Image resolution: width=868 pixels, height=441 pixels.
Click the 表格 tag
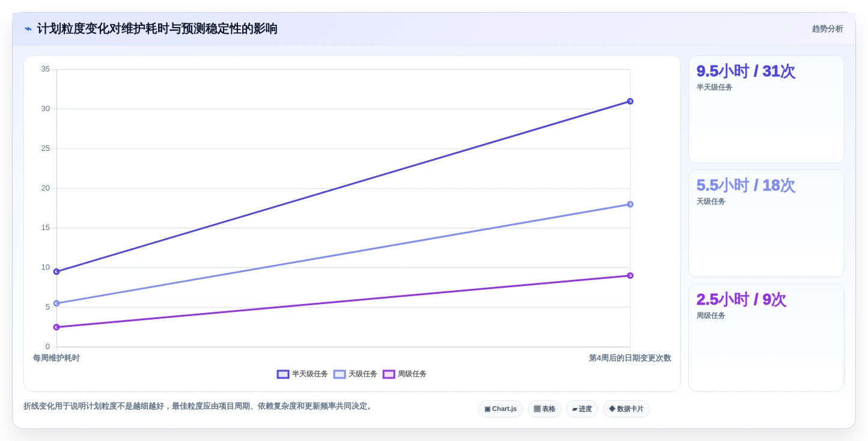point(545,409)
